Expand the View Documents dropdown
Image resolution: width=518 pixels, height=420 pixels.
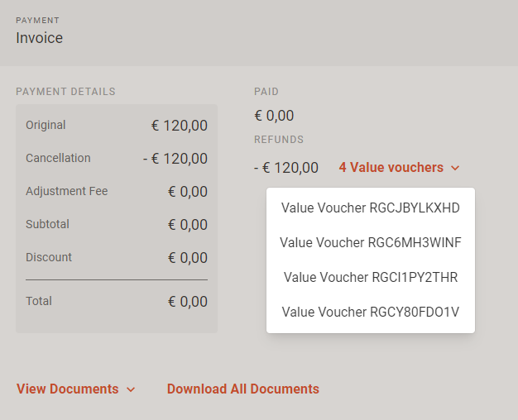click(x=76, y=389)
